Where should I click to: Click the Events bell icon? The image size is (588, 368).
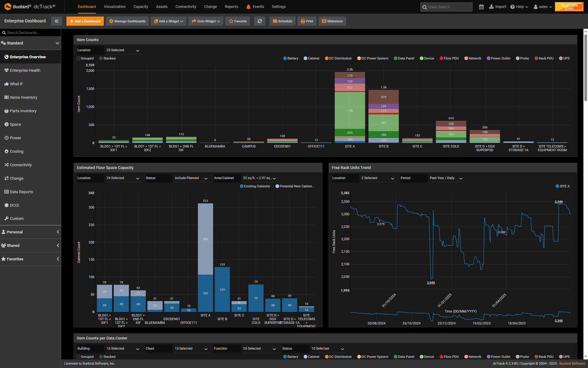(x=248, y=7)
